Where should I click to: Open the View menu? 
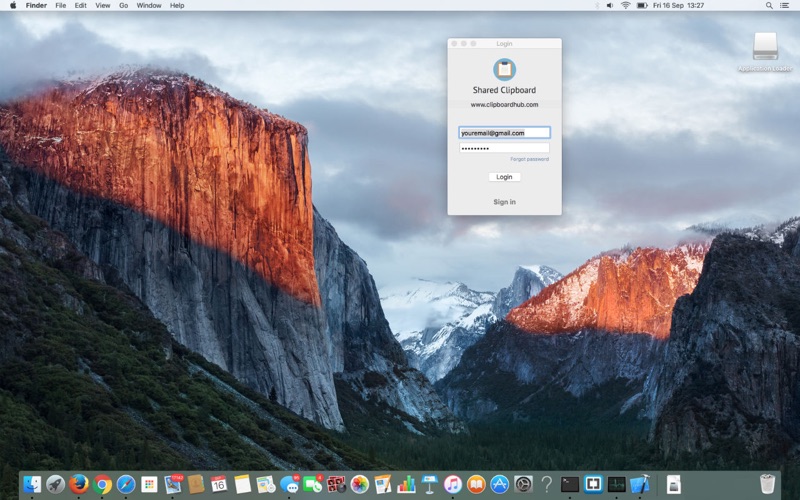(x=103, y=6)
